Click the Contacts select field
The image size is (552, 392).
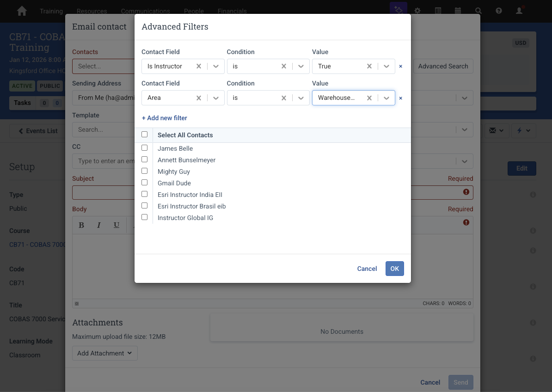[x=104, y=66]
